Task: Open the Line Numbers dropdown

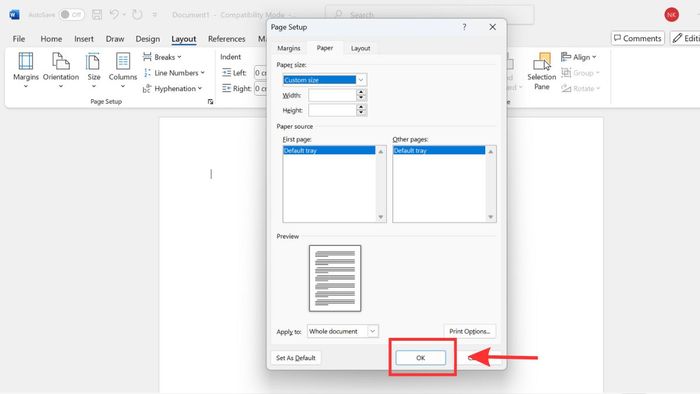Action: point(174,73)
